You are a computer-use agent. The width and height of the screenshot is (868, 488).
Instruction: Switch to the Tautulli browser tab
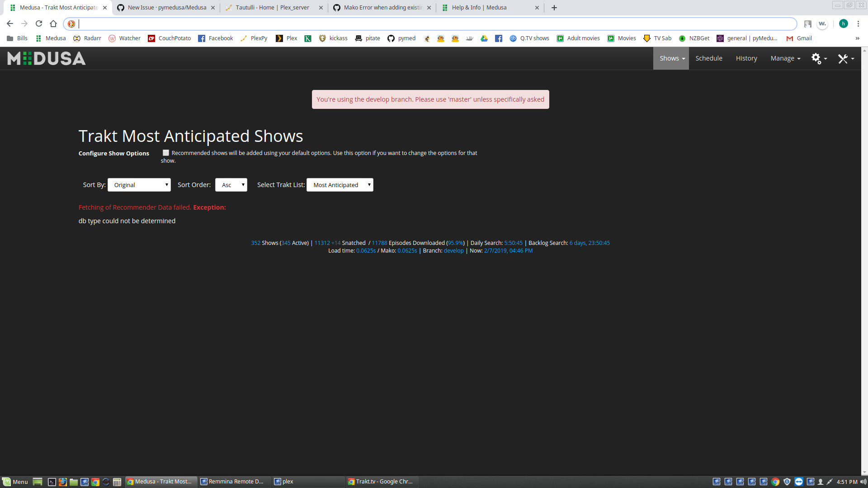tap(269, 7)
